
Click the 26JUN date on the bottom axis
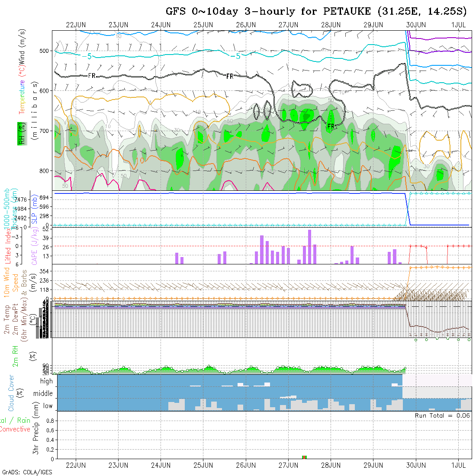pyautogui.click(x=246, y=465)
